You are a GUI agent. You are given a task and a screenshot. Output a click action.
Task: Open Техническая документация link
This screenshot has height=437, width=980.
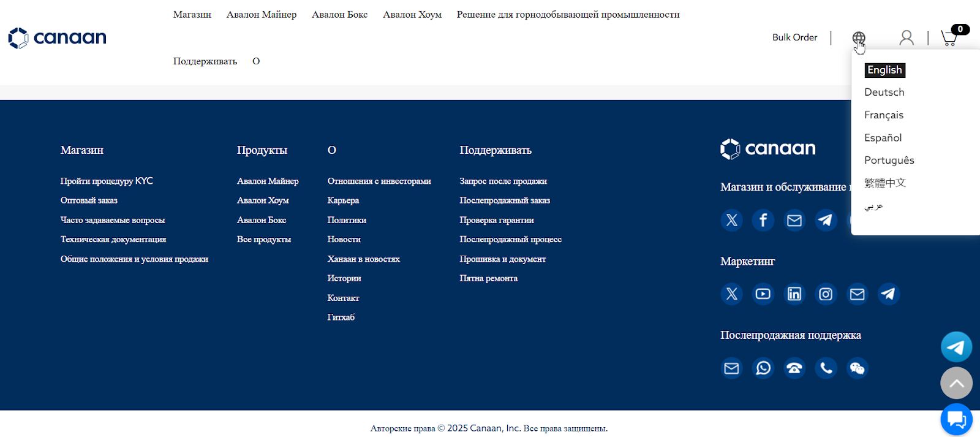[x=113, y=239]
